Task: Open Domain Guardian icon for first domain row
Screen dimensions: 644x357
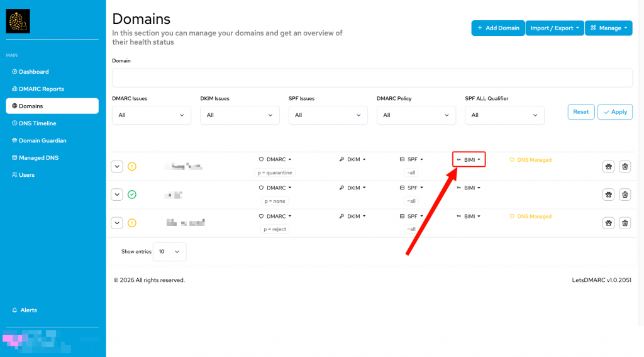Action: 608,167
